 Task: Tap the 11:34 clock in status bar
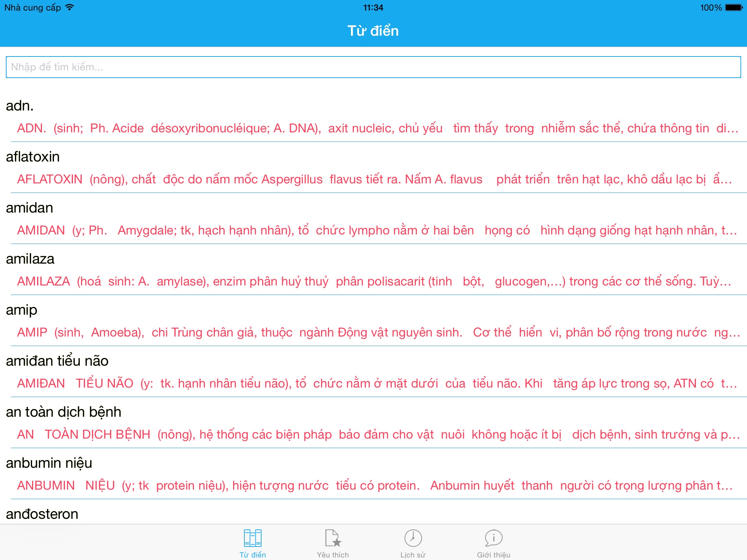point(373,7)
